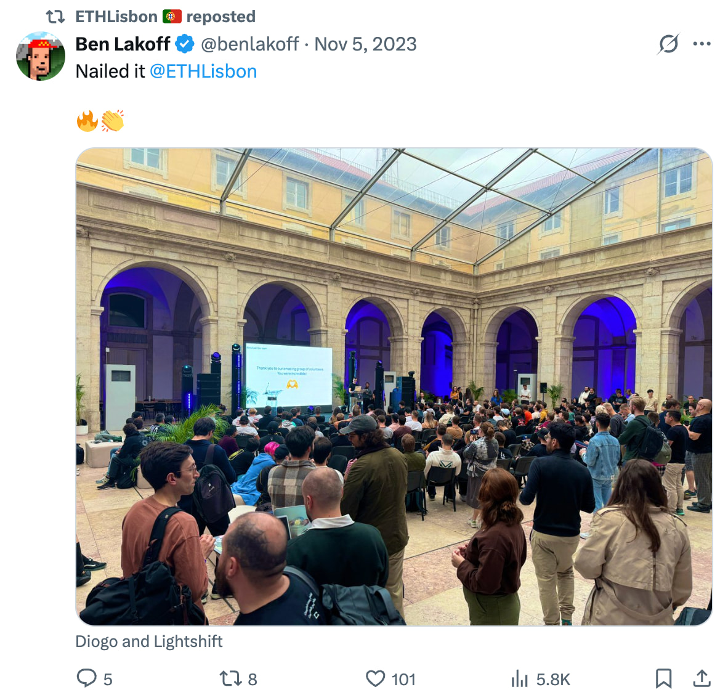Follow the blue @ETHLisbon mention link
This screenshot has height=700, width=728.
click(203, 71)
